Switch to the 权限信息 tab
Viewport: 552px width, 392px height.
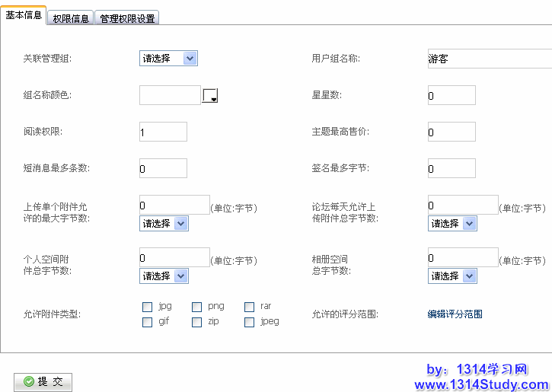coord(71,18)
